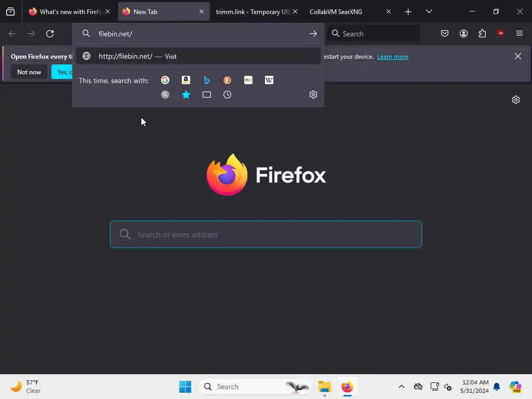Search this time with Bing

(x=207, y=80)
